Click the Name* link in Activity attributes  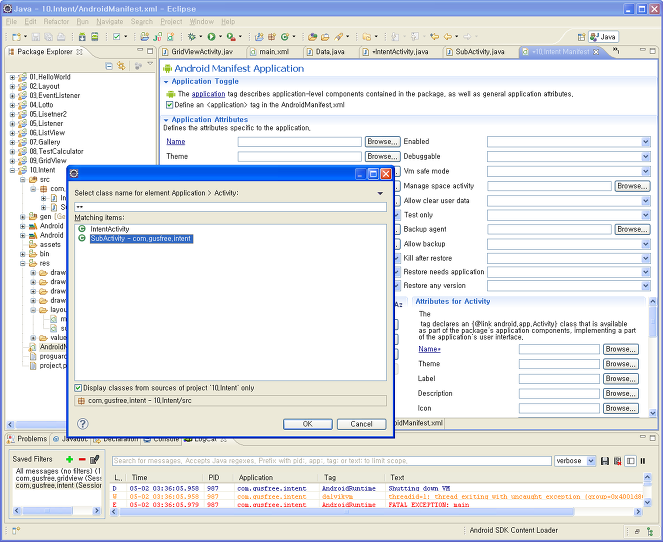[430, 349]
